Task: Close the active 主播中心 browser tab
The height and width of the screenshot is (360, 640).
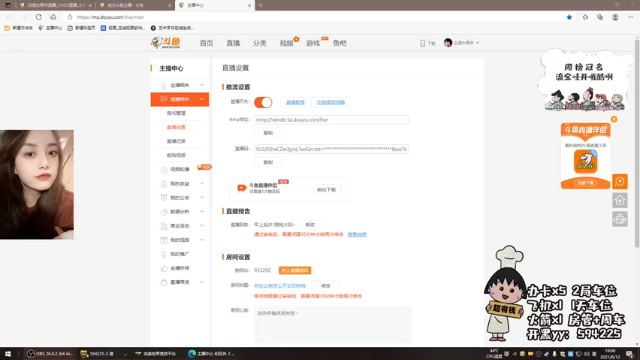Action: click(249, 5)
